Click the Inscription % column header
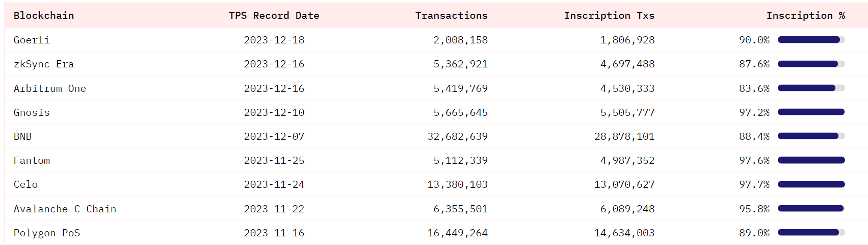 806,15
